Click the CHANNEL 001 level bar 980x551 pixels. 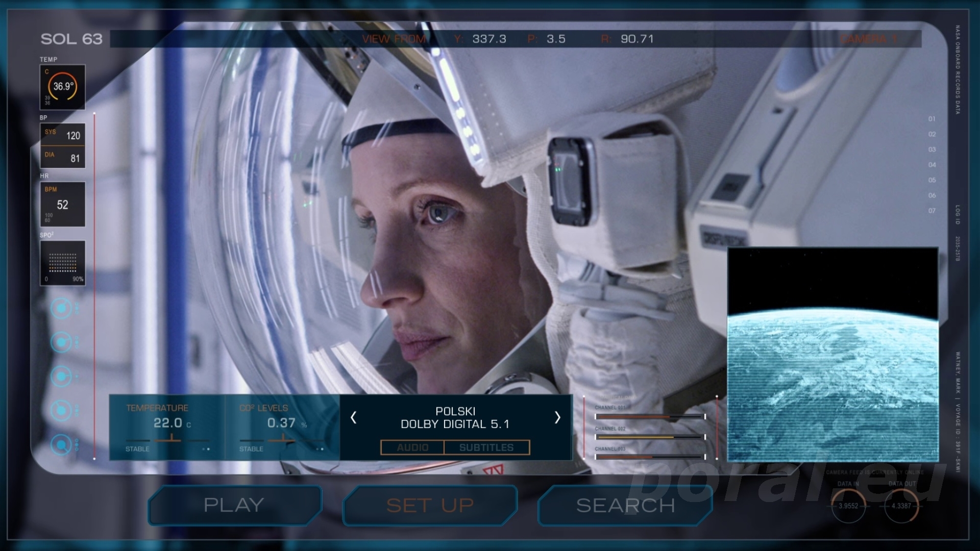point(650,417)
